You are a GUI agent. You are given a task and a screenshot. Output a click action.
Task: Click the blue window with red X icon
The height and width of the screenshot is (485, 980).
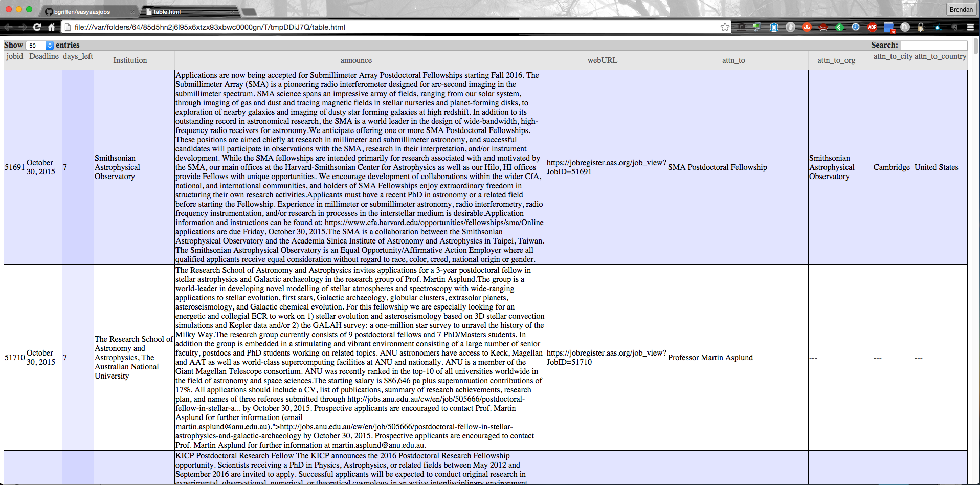click(x=889, y=28)
